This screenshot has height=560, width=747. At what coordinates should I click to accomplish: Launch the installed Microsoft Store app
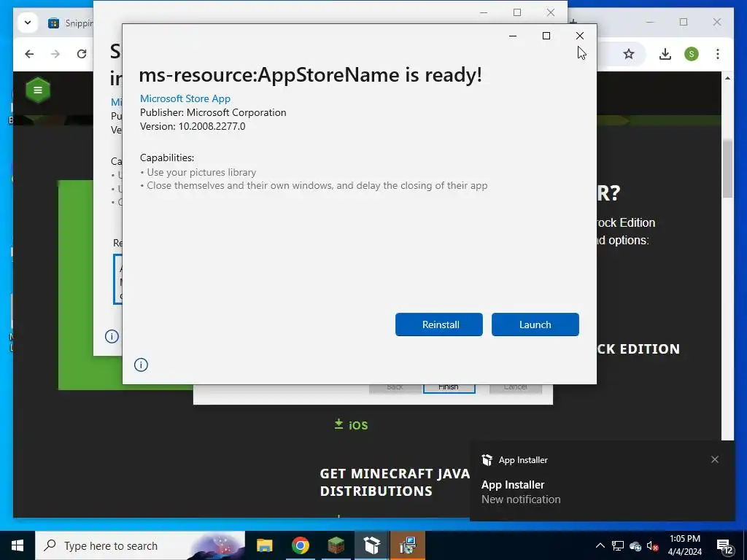coord(535,324)
